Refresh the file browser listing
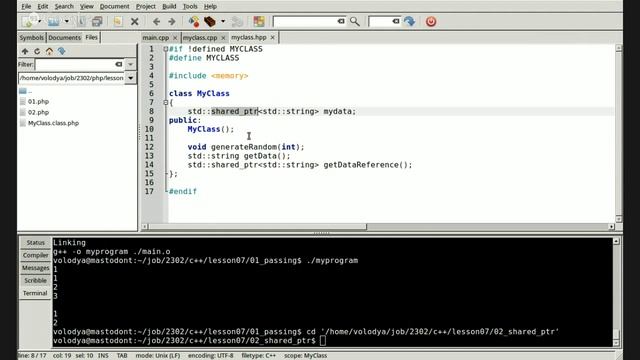Screen dimensions: 640x360 (37, 51)
